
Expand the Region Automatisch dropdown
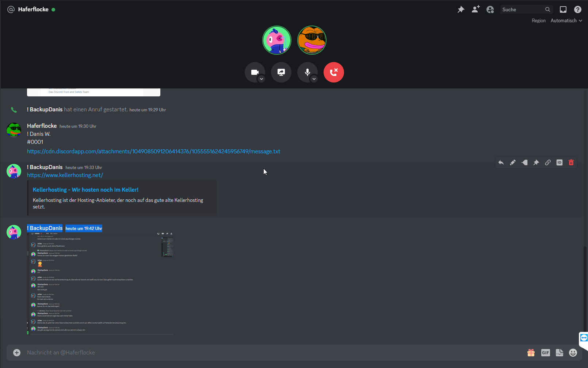[x=566, y=21]
